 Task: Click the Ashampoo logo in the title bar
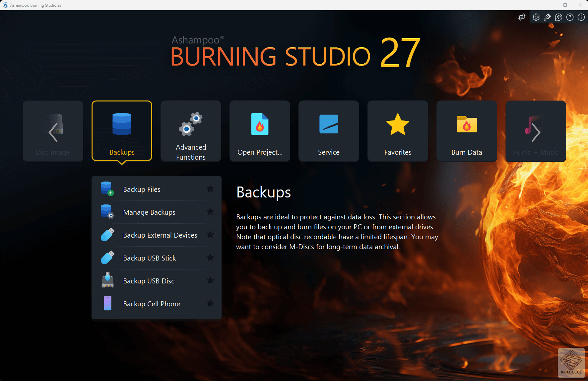coord(5,5)
